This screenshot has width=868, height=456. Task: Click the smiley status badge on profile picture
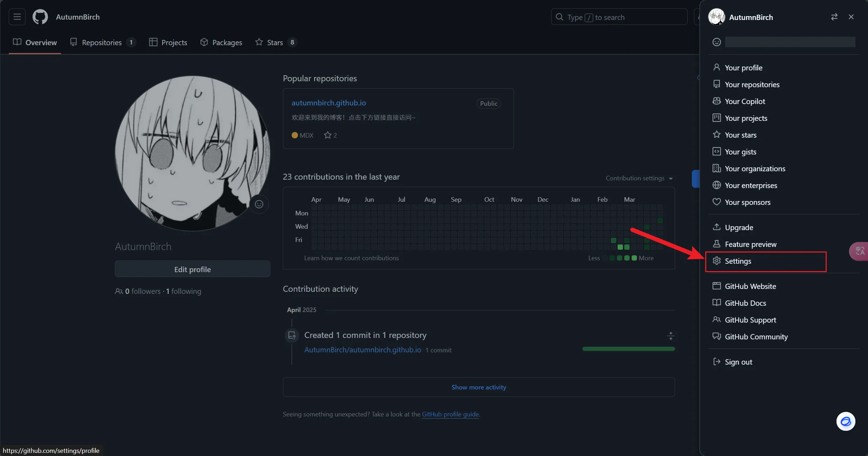click(x=259, y=204)
